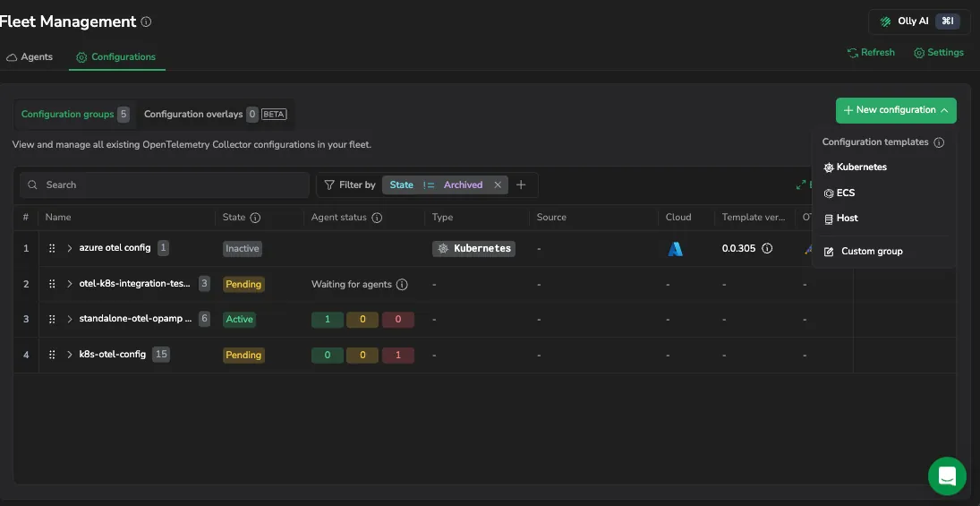Select the Custom group option
The height and width of the screenshot is (506, 980).
coord(863,252)
